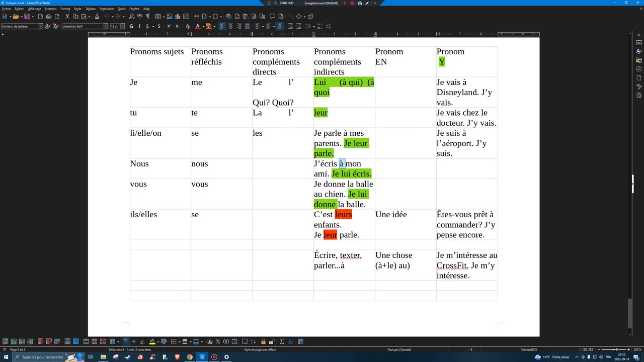644x362 pixels.
Task: Click 'Style de page par défaut' in status bar
Action: pyautogui.click(x=260, y=349)
